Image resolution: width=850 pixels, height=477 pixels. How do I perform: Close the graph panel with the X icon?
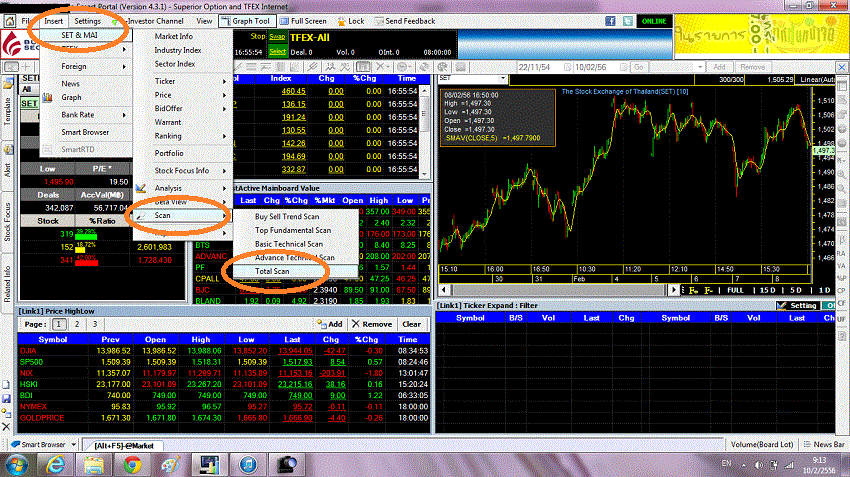842,67
